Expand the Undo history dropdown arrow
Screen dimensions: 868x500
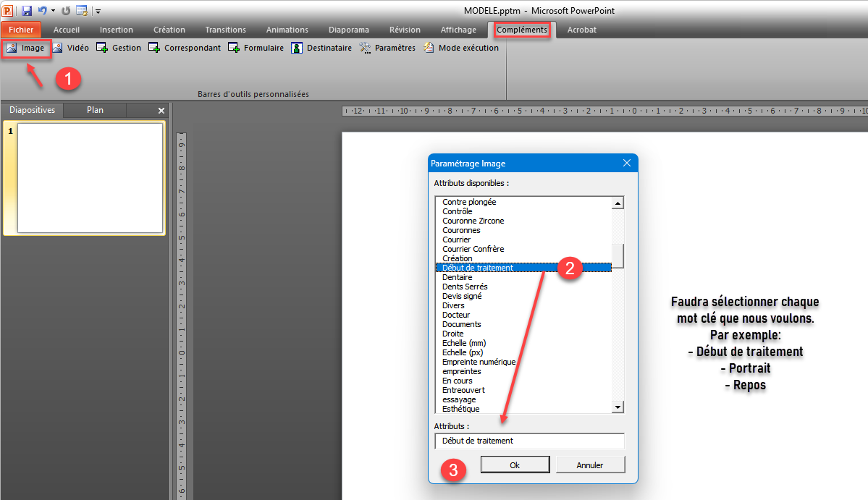(x=52, y=11)
